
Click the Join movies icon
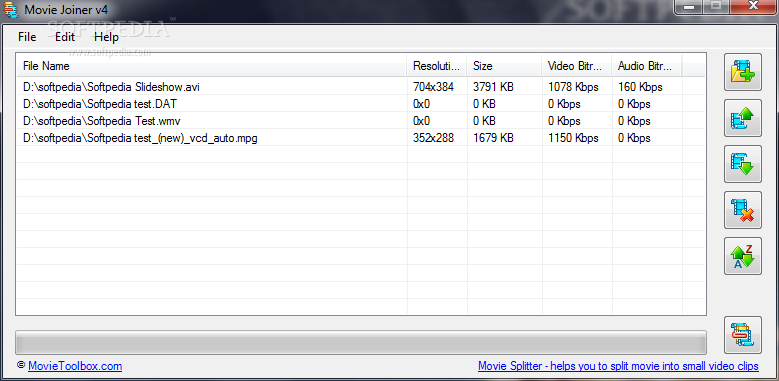[x=742, y=335]
